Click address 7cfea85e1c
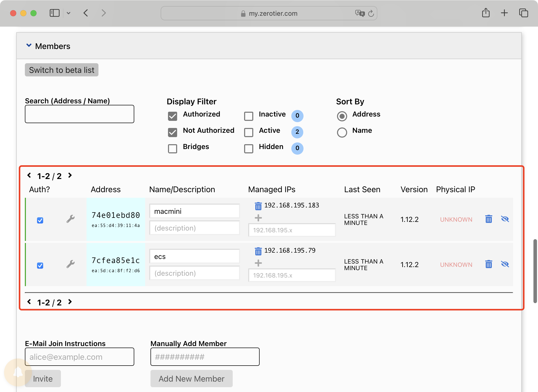 (x=116, y=260)
